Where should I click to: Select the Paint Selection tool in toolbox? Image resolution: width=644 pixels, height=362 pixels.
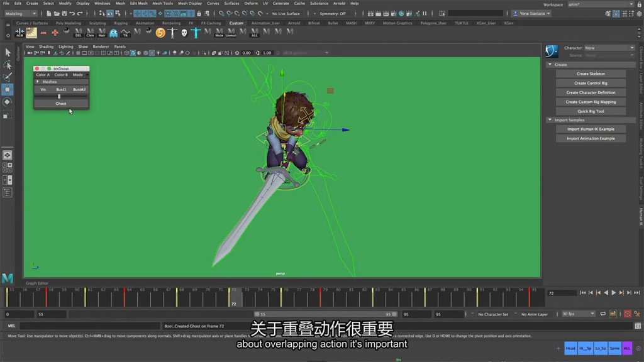8,77
